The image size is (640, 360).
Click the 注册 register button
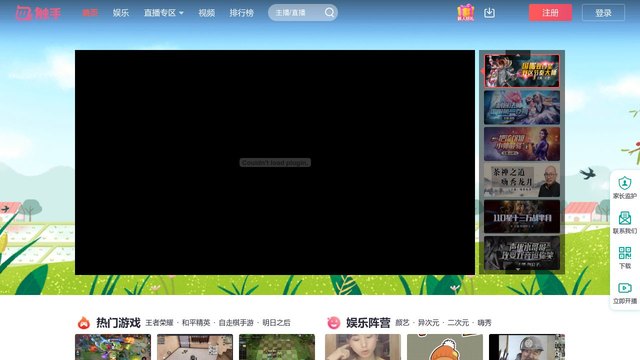pos(550,13)
